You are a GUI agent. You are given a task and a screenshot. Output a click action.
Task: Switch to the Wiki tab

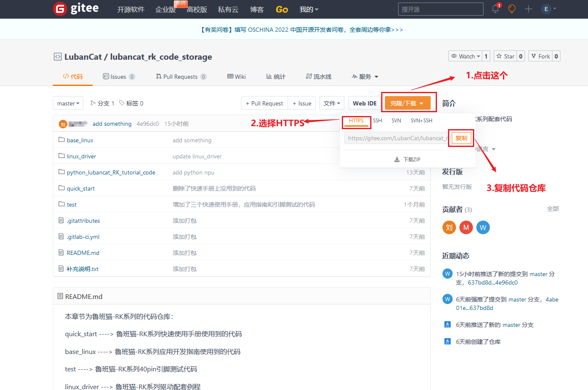click(236, 77)
